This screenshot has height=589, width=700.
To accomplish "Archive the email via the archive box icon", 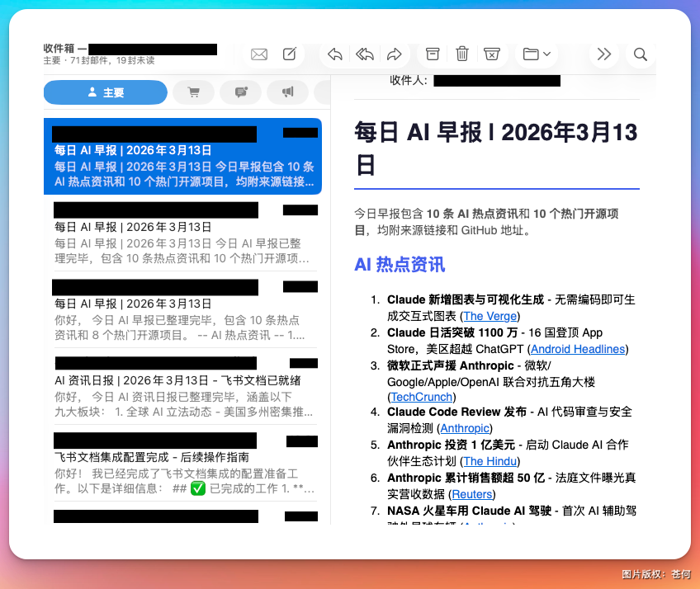I will [x=432, y=54].
